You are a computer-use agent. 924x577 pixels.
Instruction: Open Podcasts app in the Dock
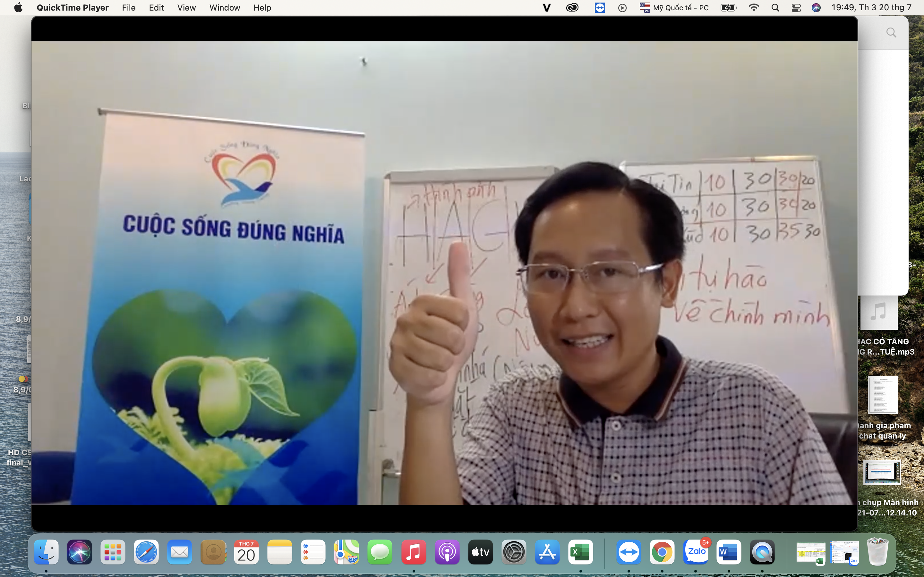(447, 552)
